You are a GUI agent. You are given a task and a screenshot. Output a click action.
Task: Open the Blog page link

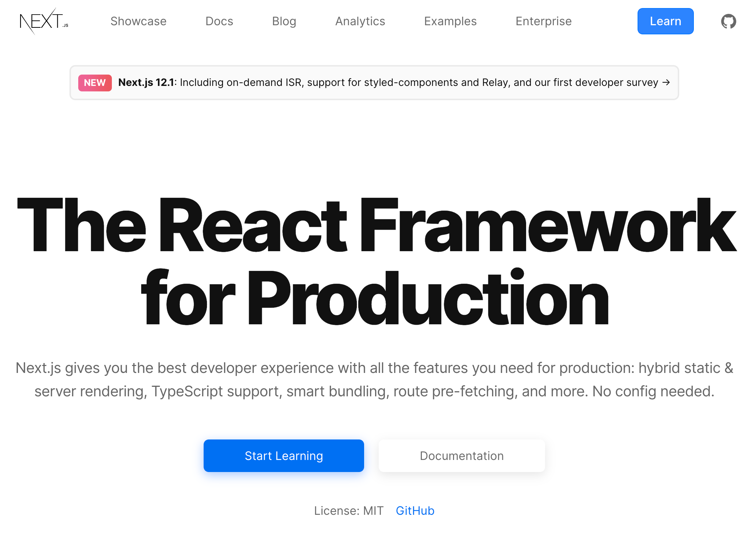coord(284,21)
